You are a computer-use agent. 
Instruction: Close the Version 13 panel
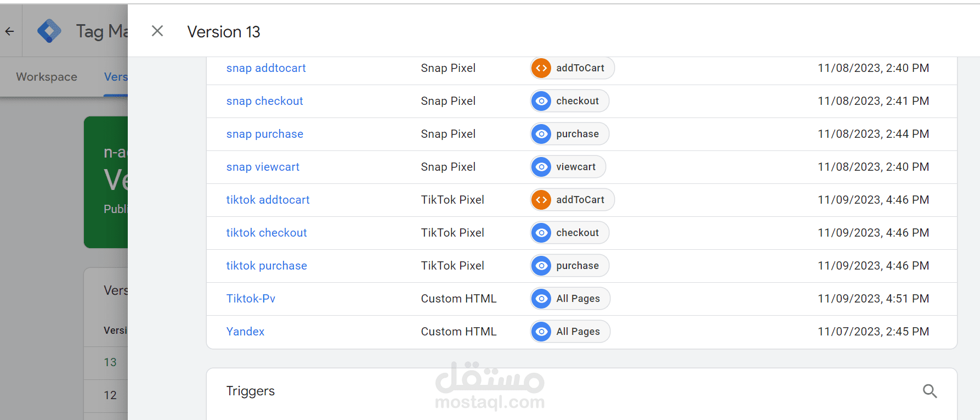157,31
